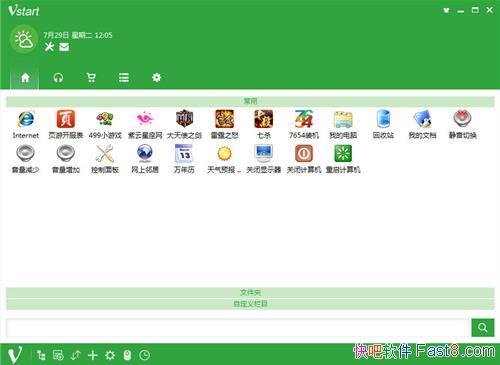Open the mail envelope icon
The image size is (500, 365).
tap(64, 47)
